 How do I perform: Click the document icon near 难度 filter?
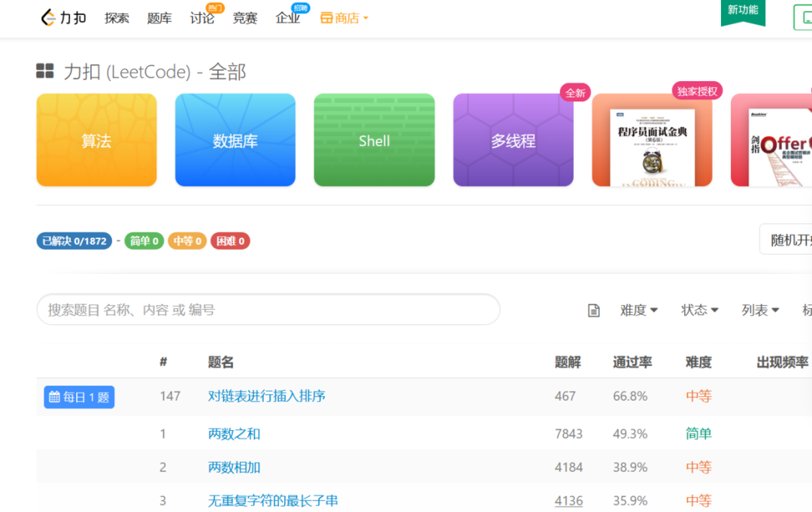[x=593, y=310]
